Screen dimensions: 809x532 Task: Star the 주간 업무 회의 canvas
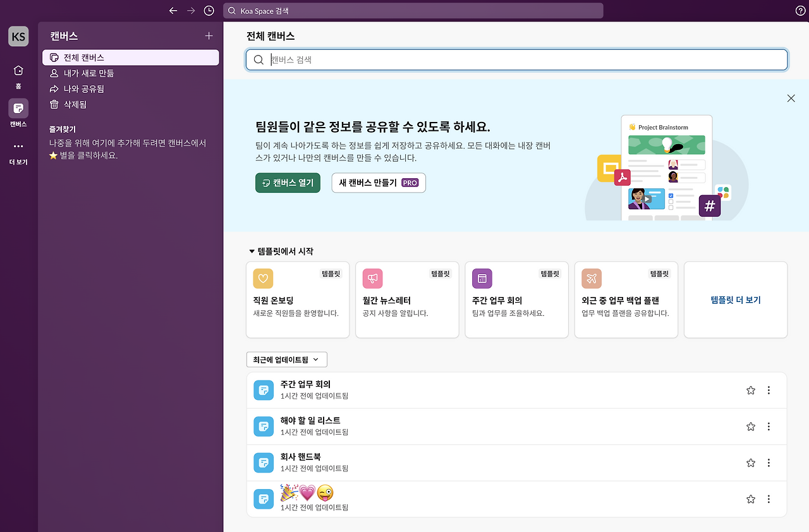click(750, 390)
